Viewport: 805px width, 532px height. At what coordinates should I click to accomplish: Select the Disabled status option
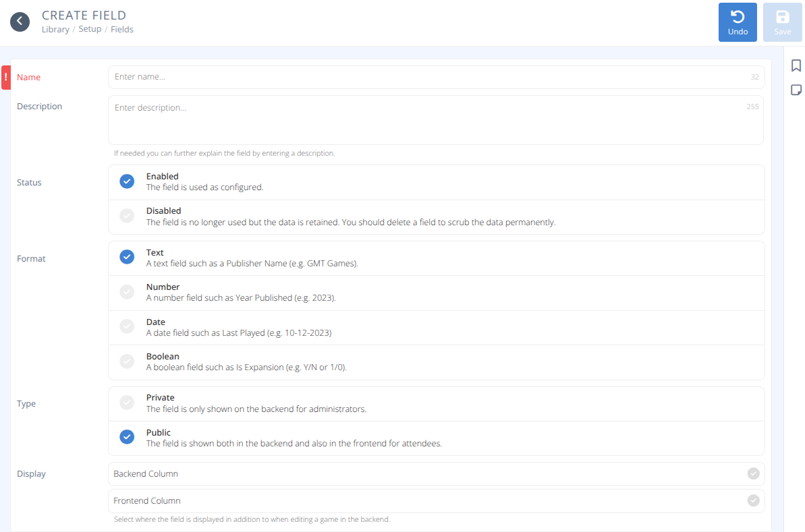click(x=127, y=216)
